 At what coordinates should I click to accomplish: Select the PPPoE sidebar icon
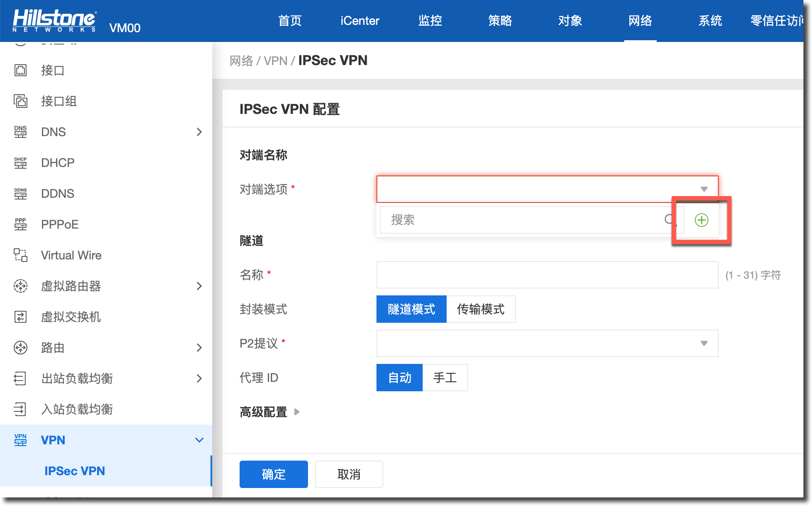coord(21,224)
